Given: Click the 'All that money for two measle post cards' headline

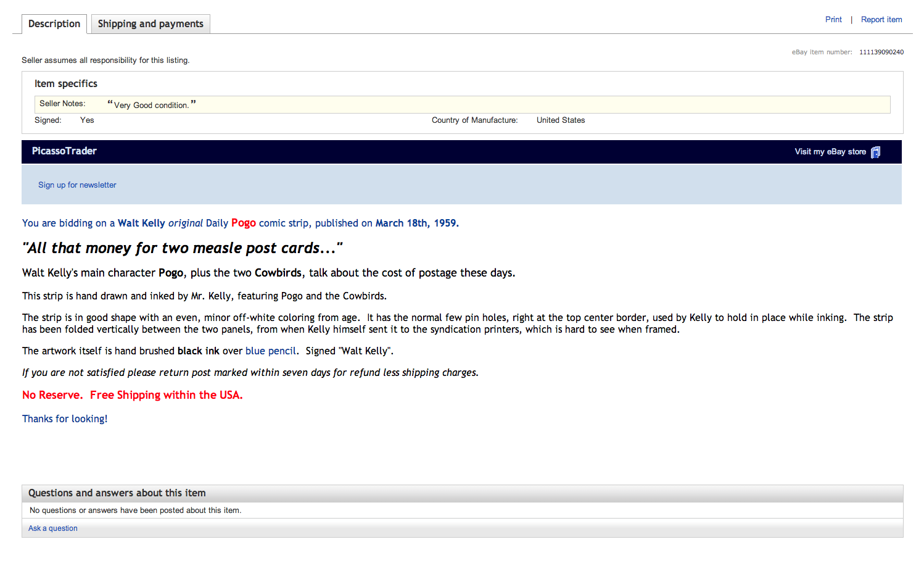Looking at the screenshot, I should tap(182, 248).
